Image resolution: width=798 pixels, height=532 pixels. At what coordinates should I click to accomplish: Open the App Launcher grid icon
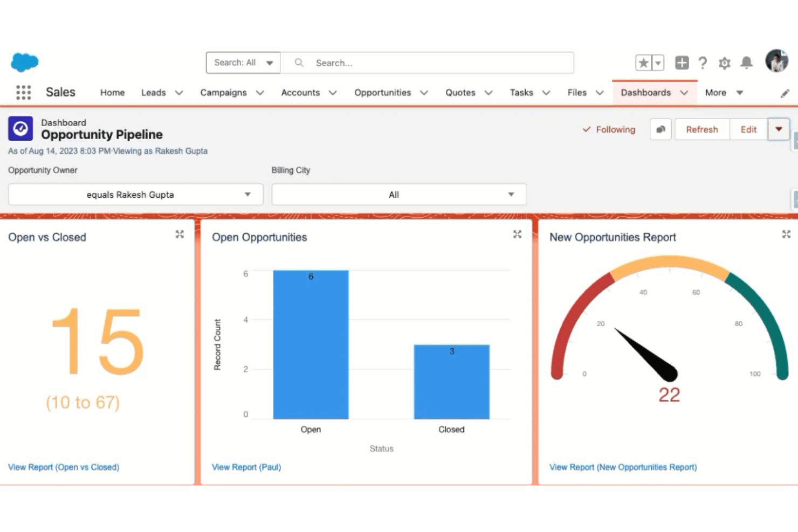point(23,93)
